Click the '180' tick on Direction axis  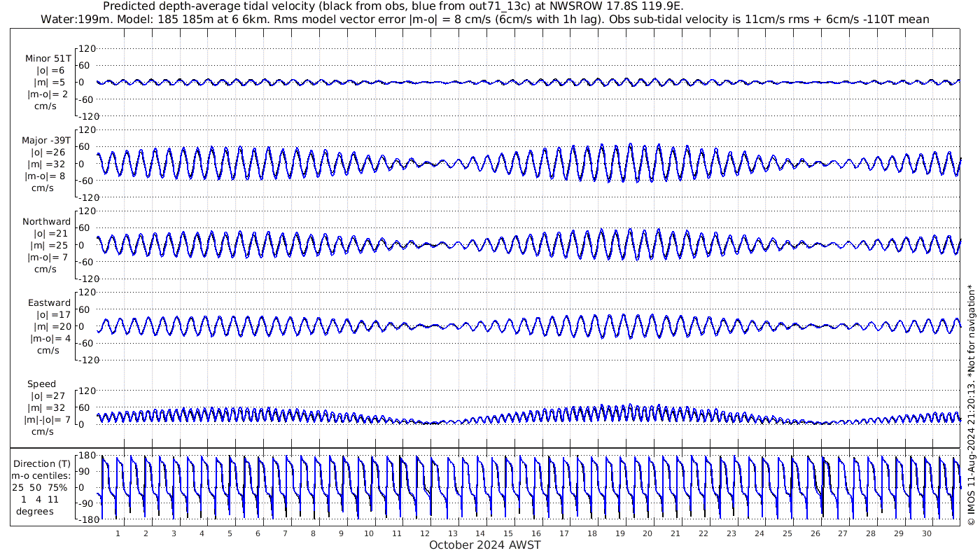click(87, 456)
